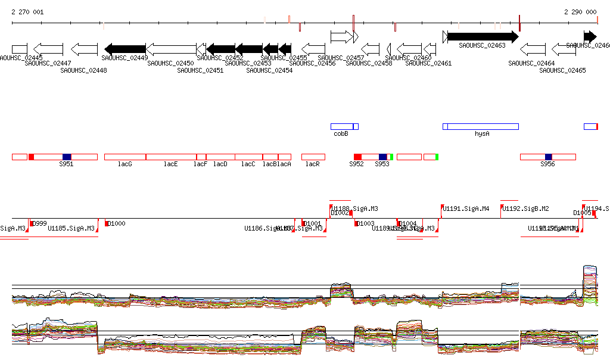Click the 2 270 001 start coordinate label
This screenshot has width=610, height=364.
[27, 12]
